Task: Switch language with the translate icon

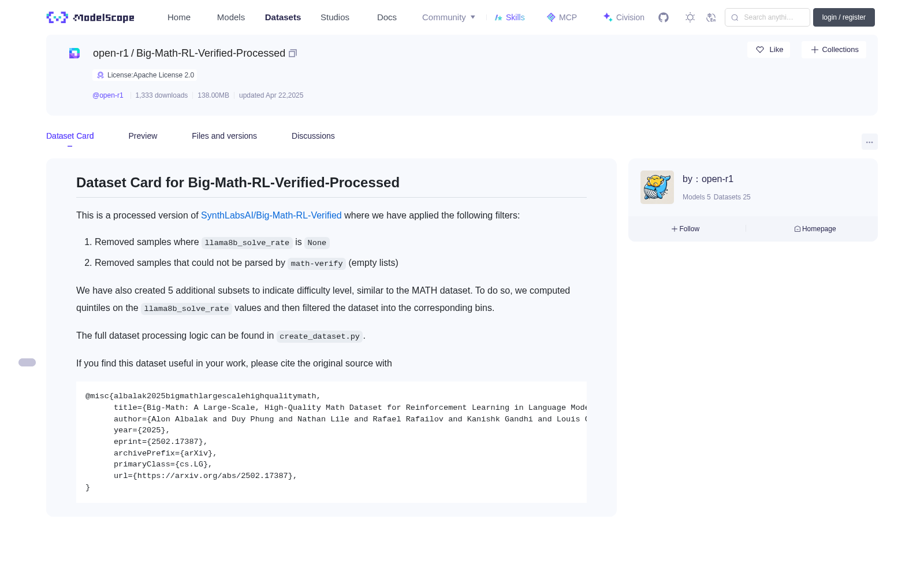Action: pyautogui.click(x=711, y=17)
